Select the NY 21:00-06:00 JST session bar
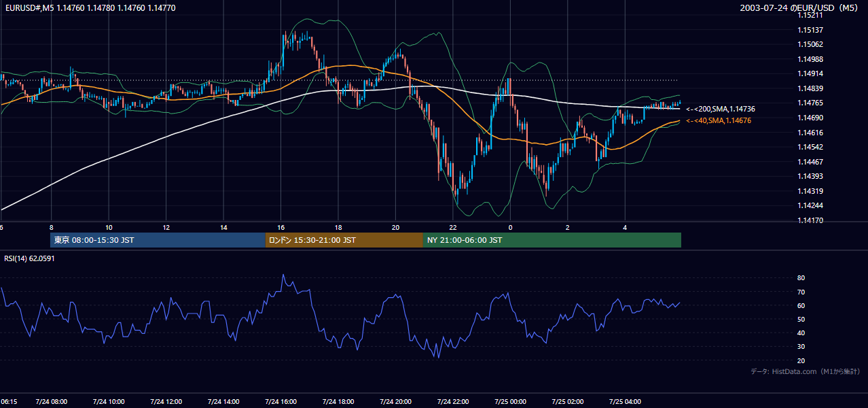Screen dimensions: 868x408 (x=552, y=240)
